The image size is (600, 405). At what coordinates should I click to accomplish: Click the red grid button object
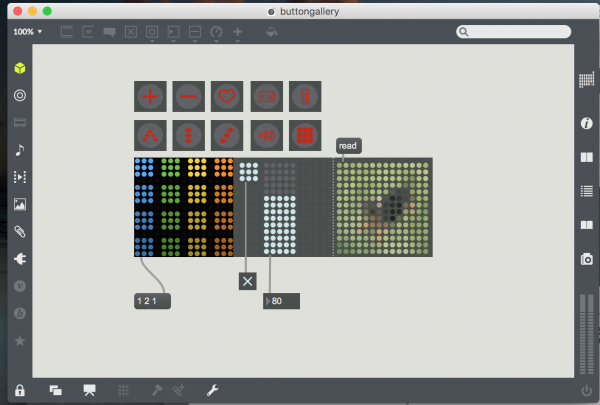point(305,135)
